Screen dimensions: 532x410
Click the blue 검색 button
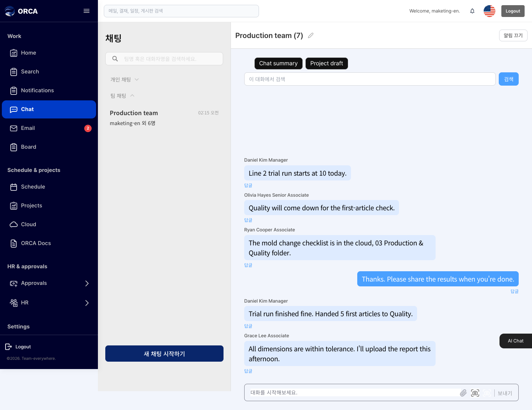[509, 79]
